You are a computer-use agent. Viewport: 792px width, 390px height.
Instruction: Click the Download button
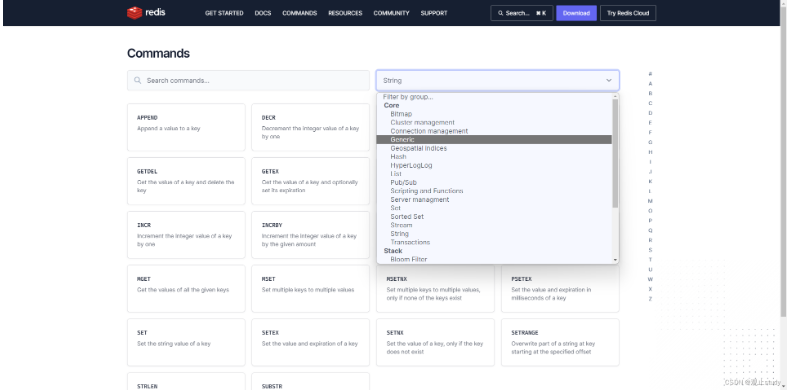pos(576,13)
